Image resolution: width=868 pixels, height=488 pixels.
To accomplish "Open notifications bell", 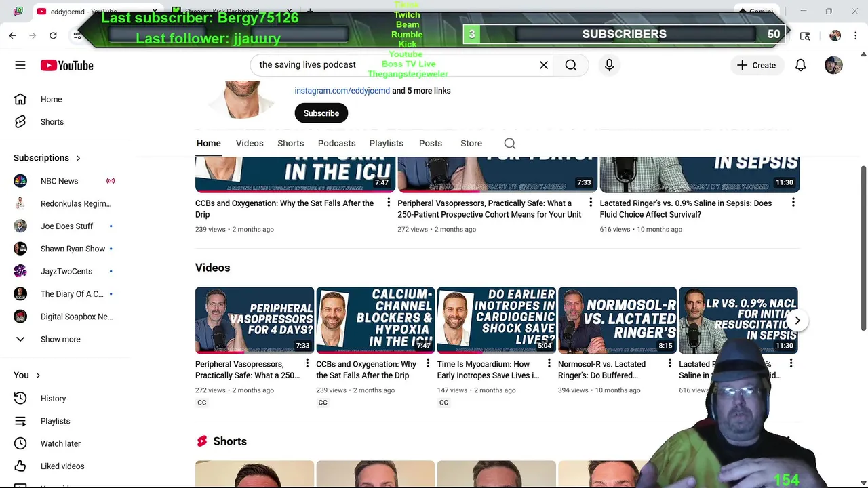I will [x=800, y=65].
